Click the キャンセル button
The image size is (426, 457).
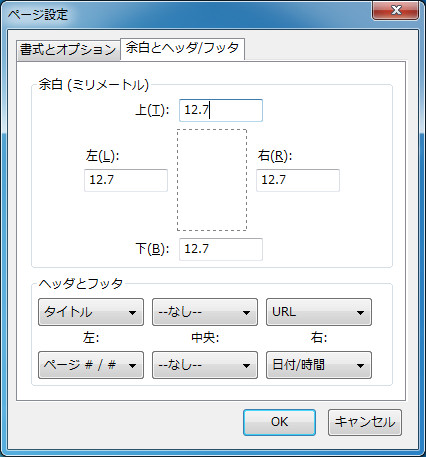365,422
